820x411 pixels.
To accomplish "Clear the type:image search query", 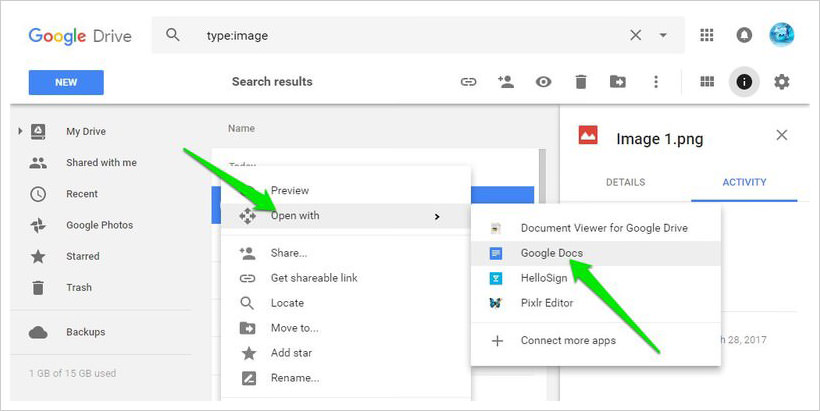I will coord(635,35).
